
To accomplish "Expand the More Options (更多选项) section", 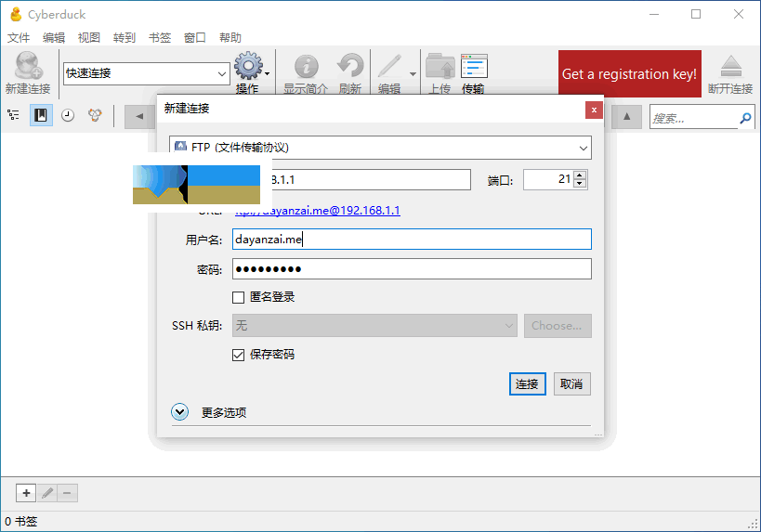I will [179, 412].
